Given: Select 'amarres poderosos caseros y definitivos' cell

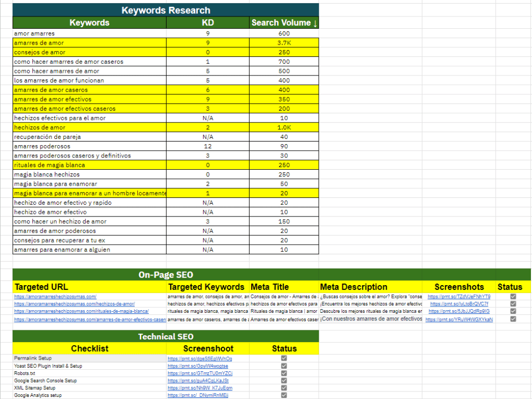Looking at the screenshot, I should (x=89, y=155).
